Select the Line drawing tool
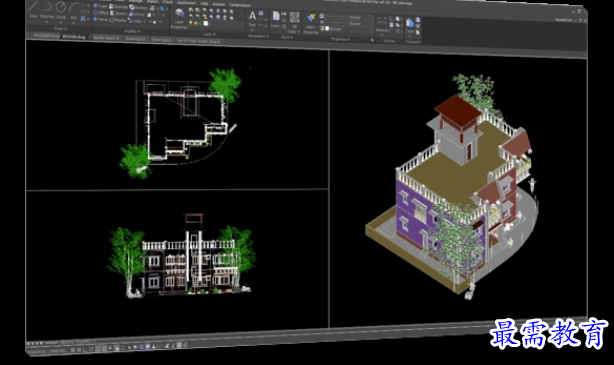Viewport: 614px width, 365px height. click(33, 11)
